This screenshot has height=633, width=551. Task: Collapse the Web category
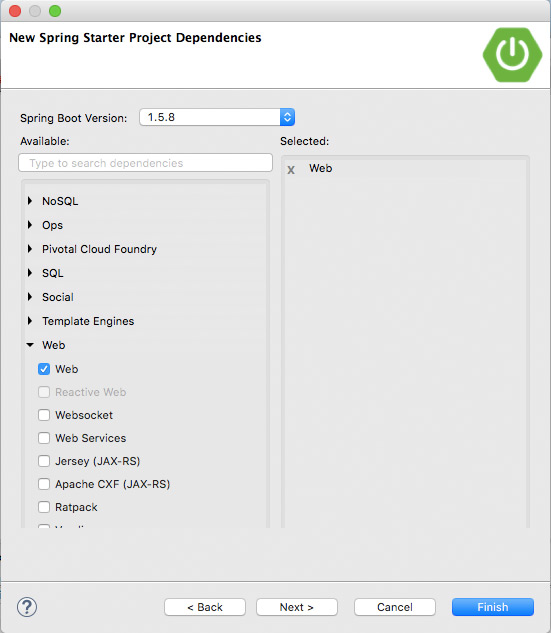(x=30, y=345)
